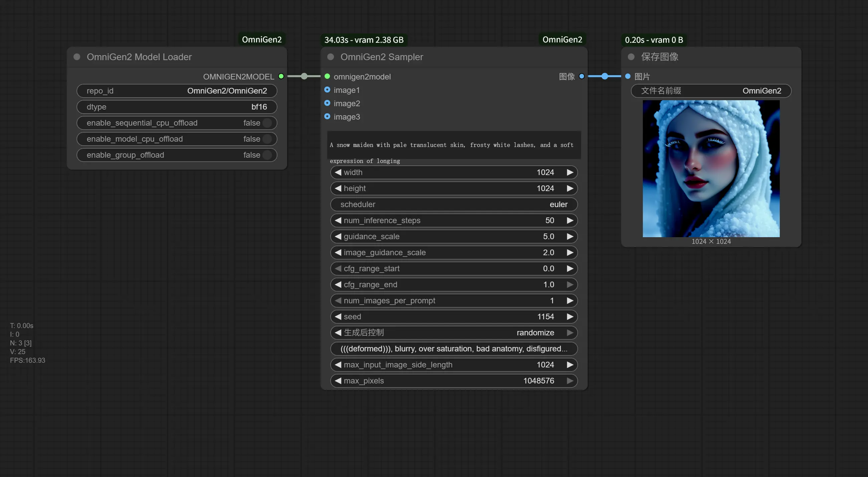The image size is (868, 477).
Task: Open the generated snow maiden image preview
Action: coord(711,169)
